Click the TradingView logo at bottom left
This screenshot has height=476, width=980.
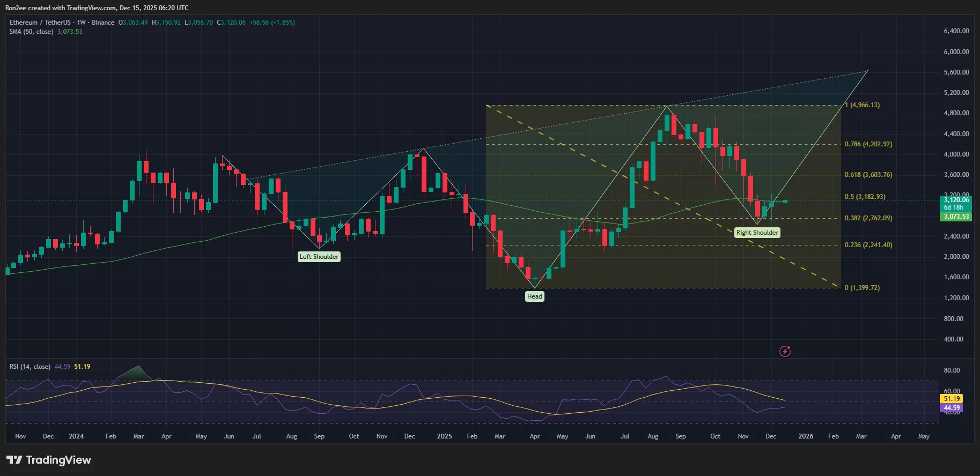click(x=49, y=460)
